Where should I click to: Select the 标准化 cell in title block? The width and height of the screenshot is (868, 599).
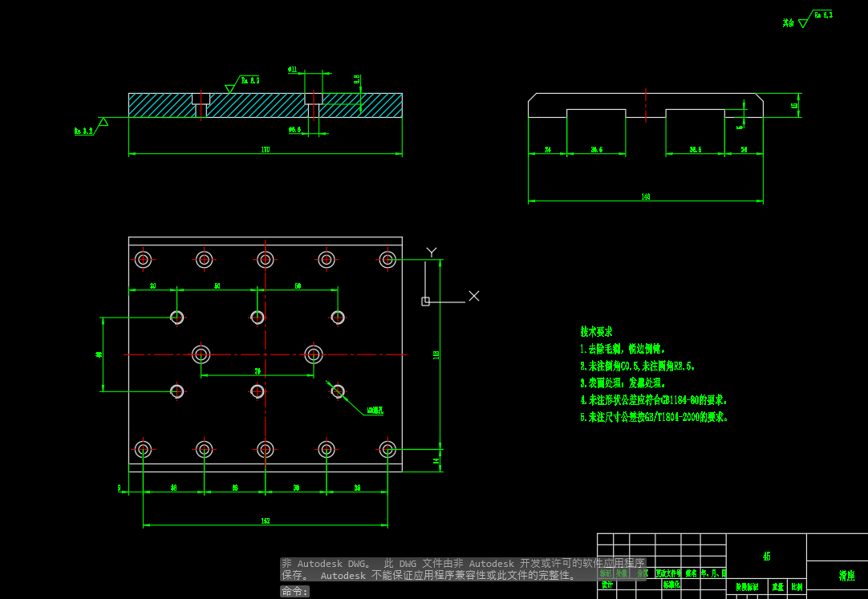pos(671,585)
